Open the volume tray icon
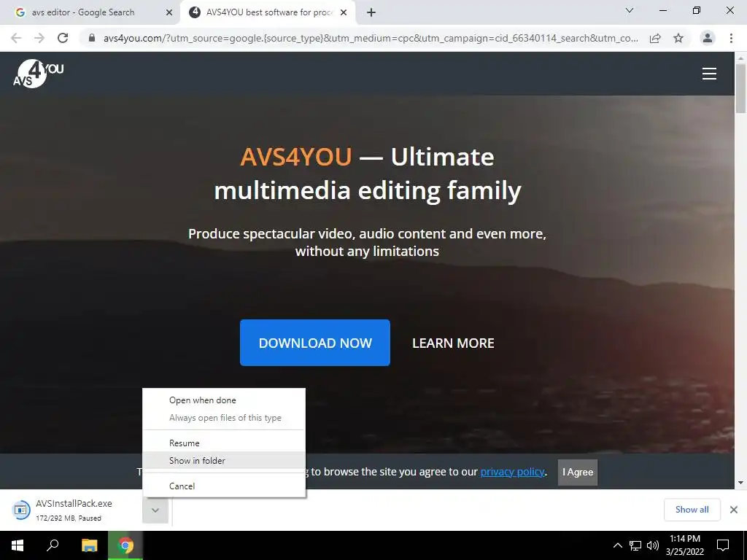 click(653, 545)
